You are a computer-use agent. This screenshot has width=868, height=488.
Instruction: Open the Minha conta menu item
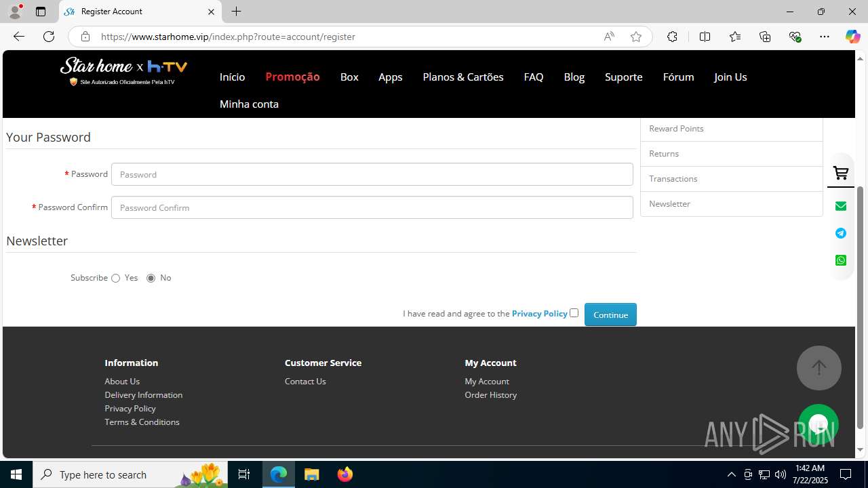(249, 104)
